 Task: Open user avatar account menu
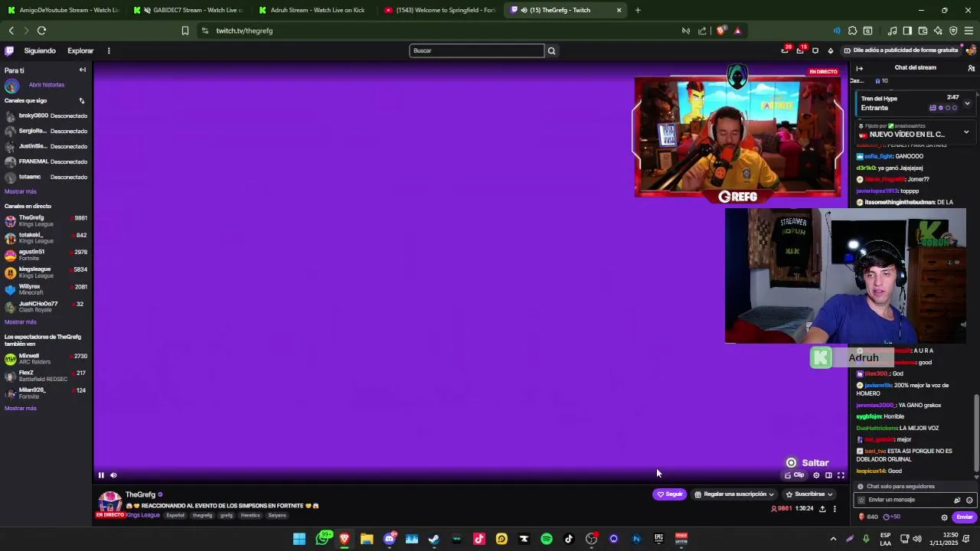(972, 51)
